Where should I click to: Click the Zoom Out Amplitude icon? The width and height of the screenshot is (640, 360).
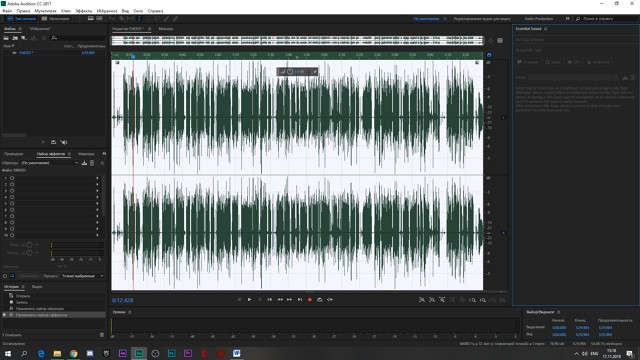click(432, 300)
